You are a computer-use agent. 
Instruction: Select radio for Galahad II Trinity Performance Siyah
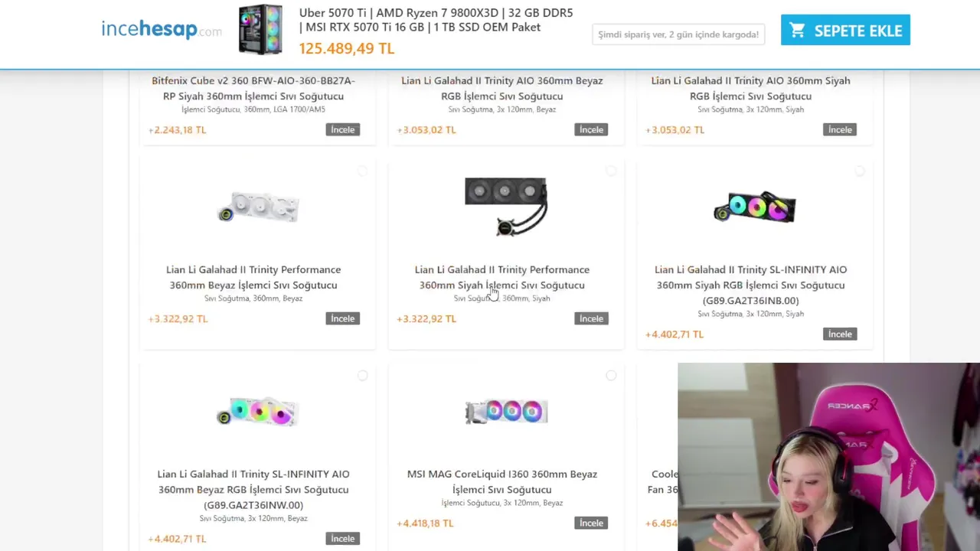(611, 171)
